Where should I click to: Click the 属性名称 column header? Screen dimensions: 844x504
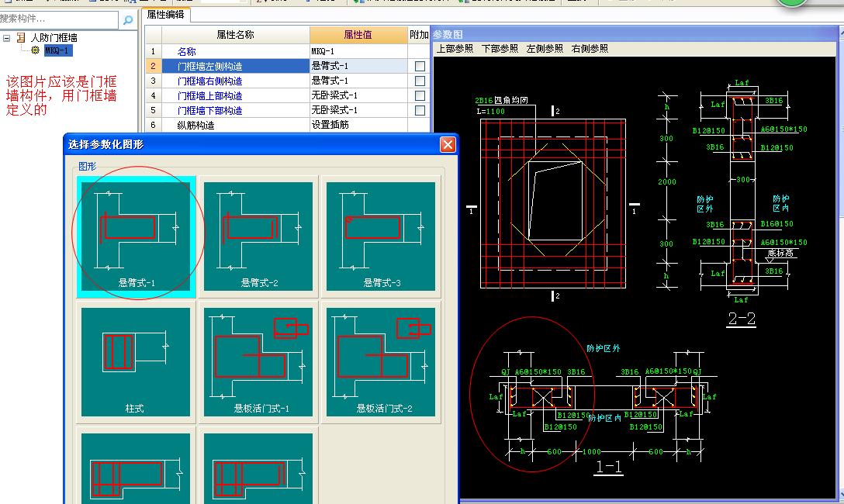(235, 35)
